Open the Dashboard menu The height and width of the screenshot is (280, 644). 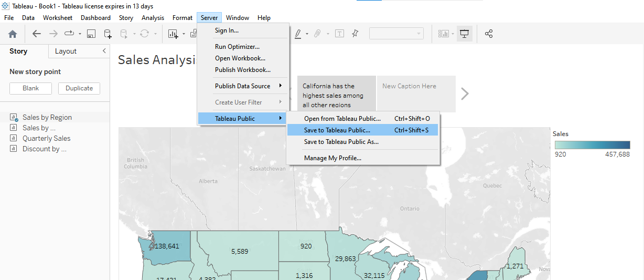click(x=95, y=18)
